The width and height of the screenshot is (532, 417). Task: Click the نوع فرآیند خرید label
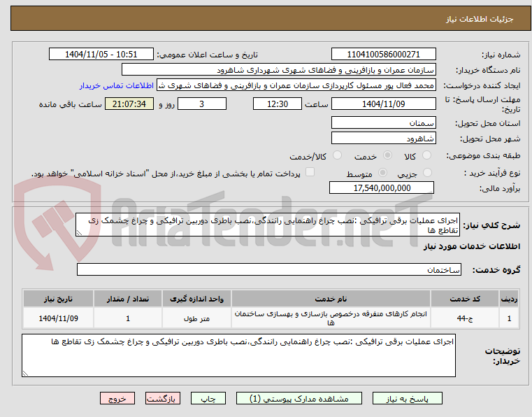click(x=492, y=174)
